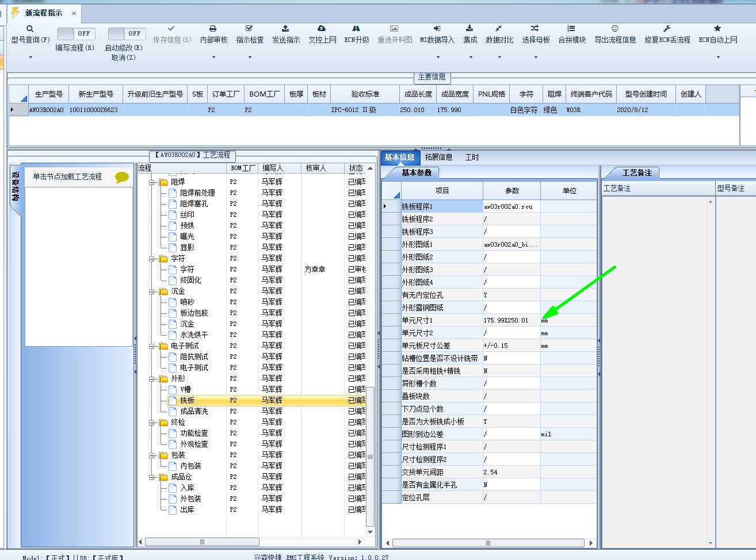Open dropdown arrow under 指示检查
The image size is (756, 560).
(x=250, y=57)
